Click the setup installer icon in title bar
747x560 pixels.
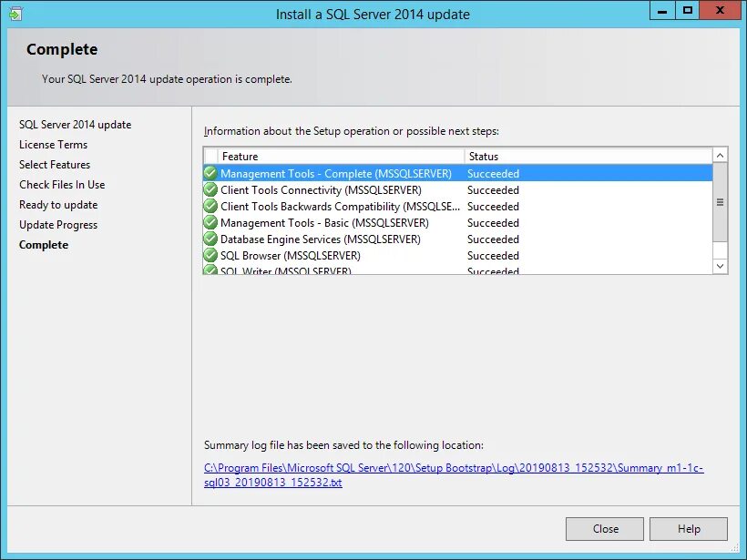pyautogui.click(x=15, y=15)
